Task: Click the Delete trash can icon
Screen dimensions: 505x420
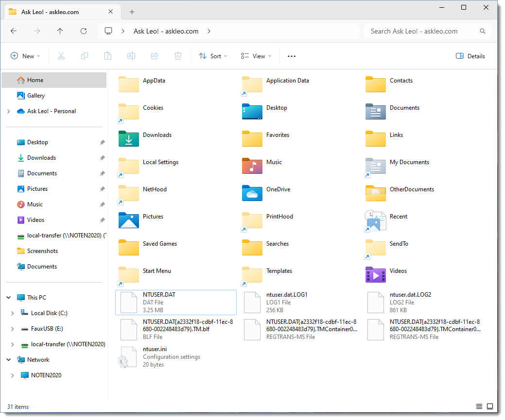Action: click(178, 56)
